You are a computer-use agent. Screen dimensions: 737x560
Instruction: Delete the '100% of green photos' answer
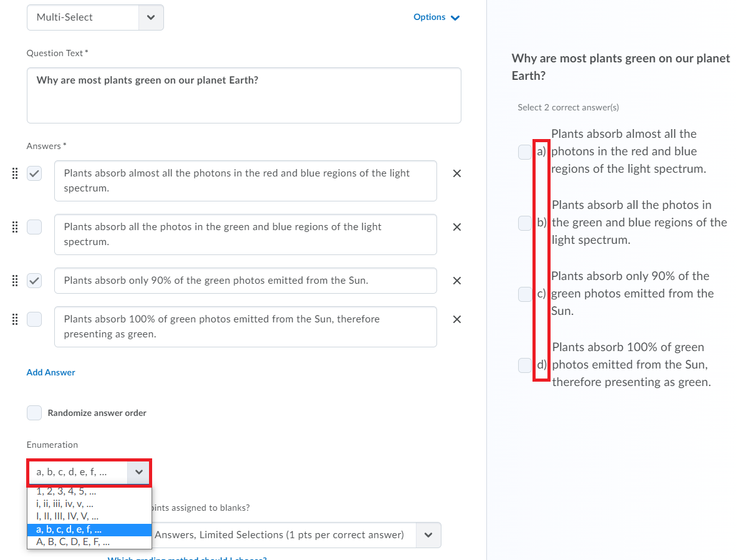tap(456, 319)
